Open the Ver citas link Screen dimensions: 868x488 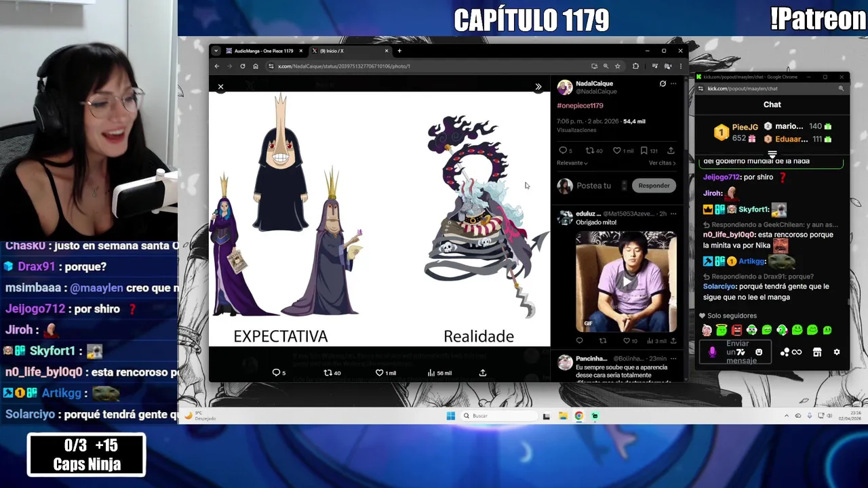(662, 163)
